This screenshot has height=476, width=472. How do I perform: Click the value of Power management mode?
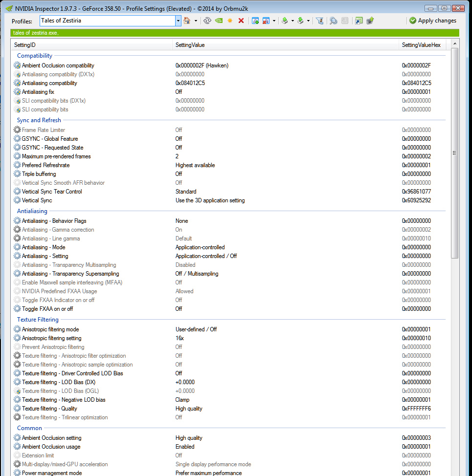[208, 473]
